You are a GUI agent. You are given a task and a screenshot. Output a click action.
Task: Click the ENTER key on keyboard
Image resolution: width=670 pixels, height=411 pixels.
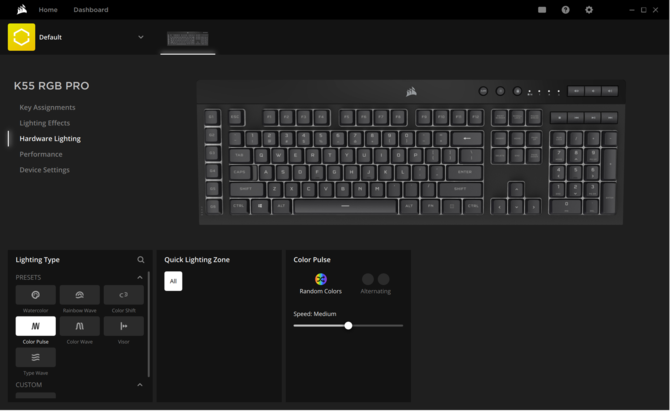(x=464, y=172)
